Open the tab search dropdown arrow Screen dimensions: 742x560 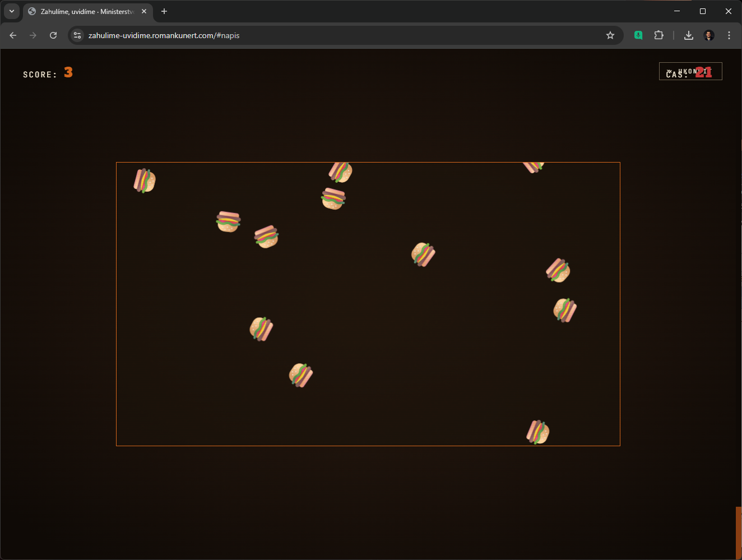(x=12, y=11)
